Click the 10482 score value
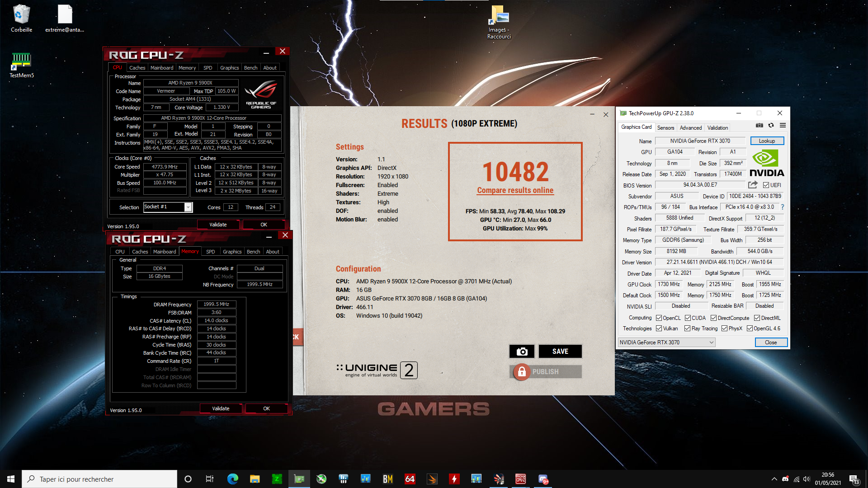This screenshot has width=868, height=488. tap(515, 172)
